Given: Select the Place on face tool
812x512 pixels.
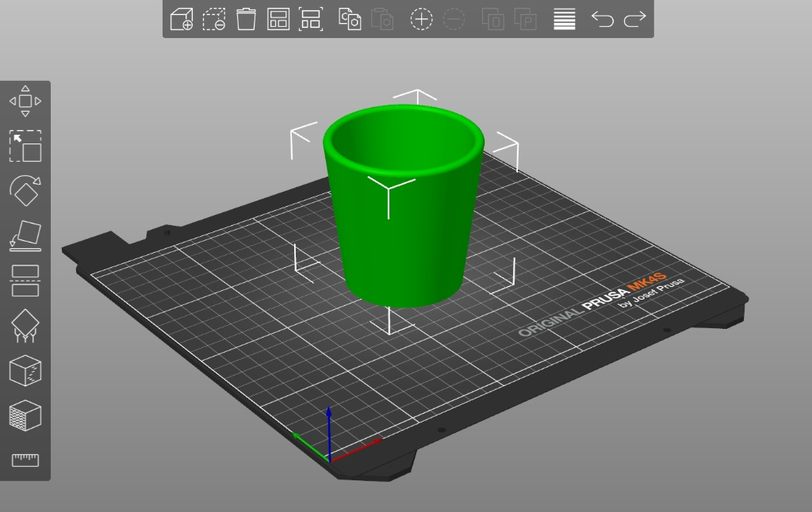Looking at the screenshot, I should pos(25,235).
